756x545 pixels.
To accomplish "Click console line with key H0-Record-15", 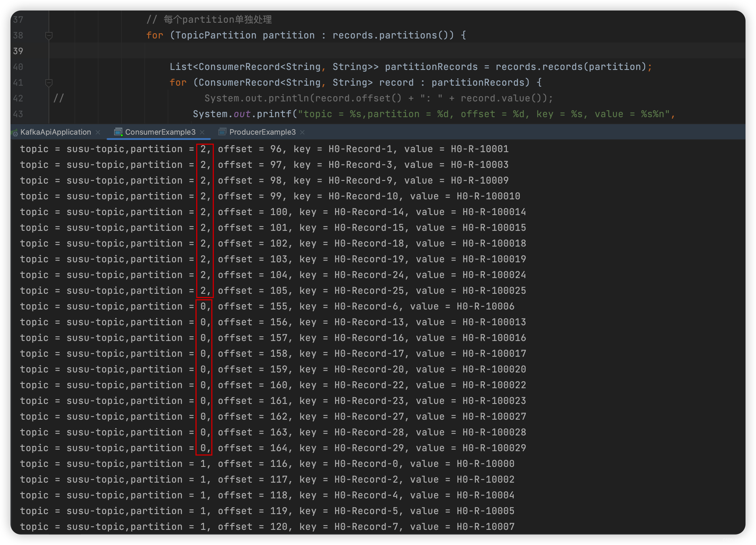I will (273, 228).
